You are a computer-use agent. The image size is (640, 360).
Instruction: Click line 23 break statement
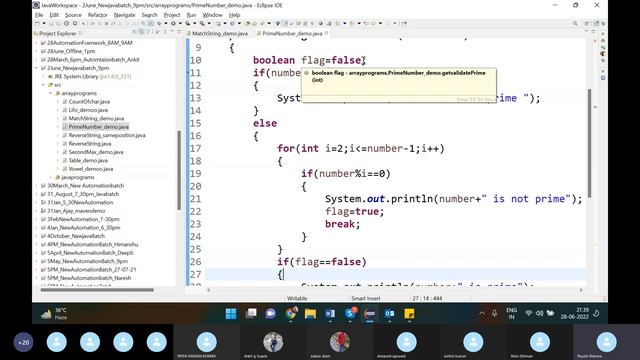click(342, 224)
